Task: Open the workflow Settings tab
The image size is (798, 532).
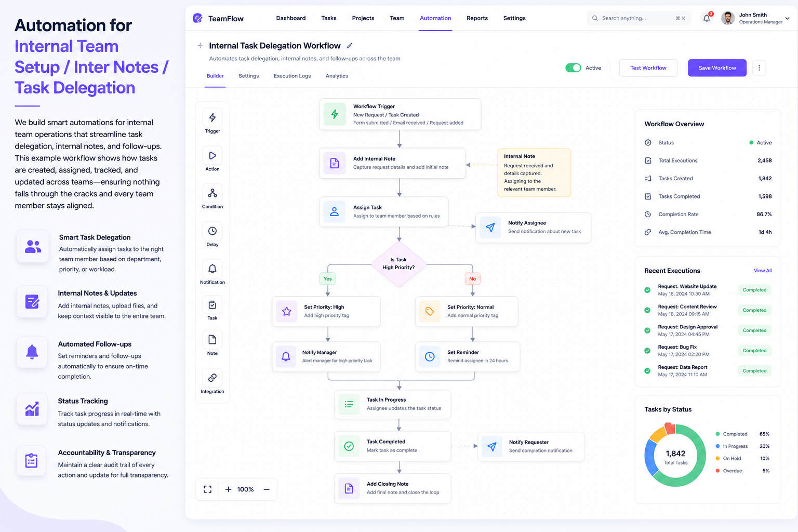Action: 249,76
